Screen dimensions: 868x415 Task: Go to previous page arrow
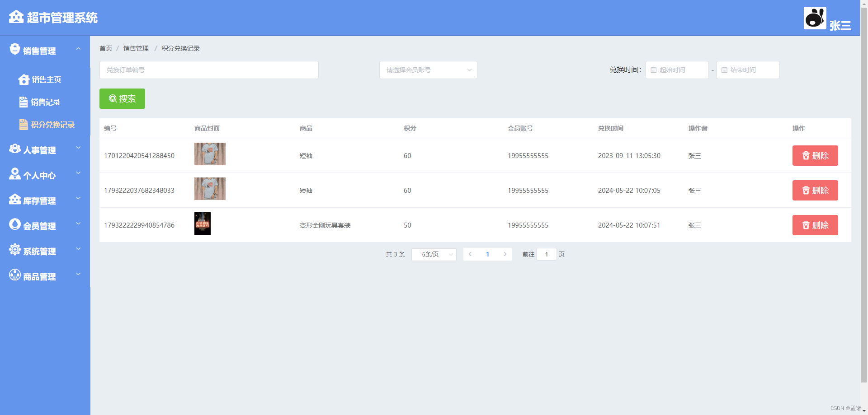(470, 254)
